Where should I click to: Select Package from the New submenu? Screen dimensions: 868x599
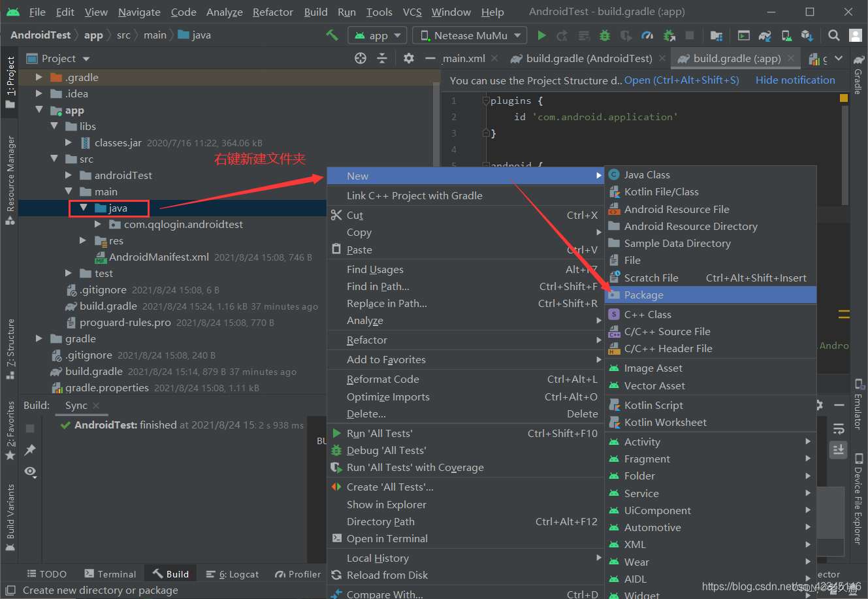[653, 295]
